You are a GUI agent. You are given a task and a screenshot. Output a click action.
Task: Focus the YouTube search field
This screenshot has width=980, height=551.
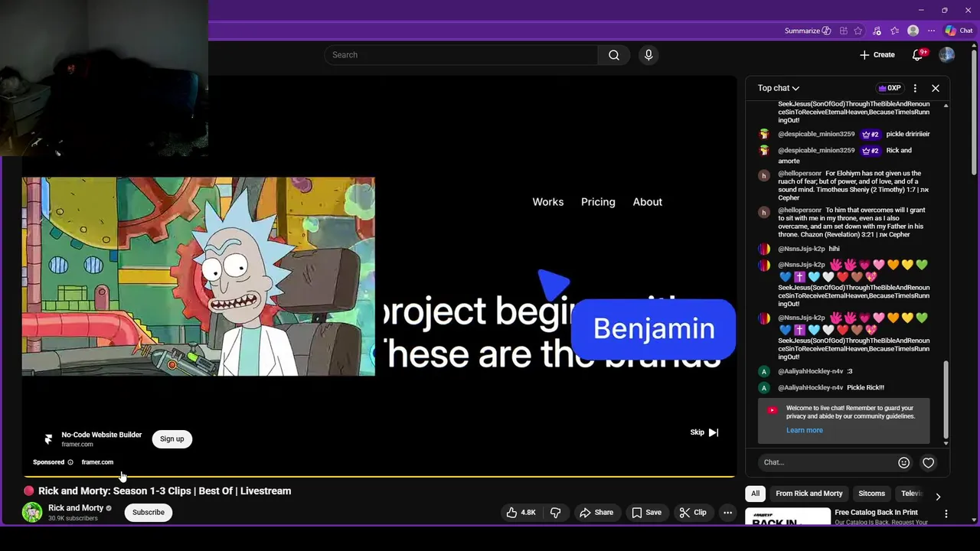462,55
